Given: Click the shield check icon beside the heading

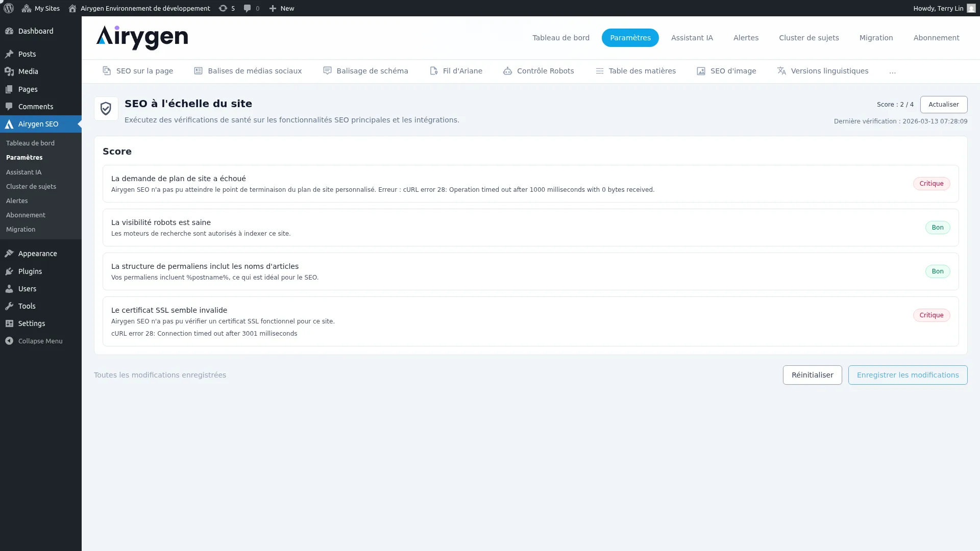Looking at the screenshot, I should click(106, 109).
